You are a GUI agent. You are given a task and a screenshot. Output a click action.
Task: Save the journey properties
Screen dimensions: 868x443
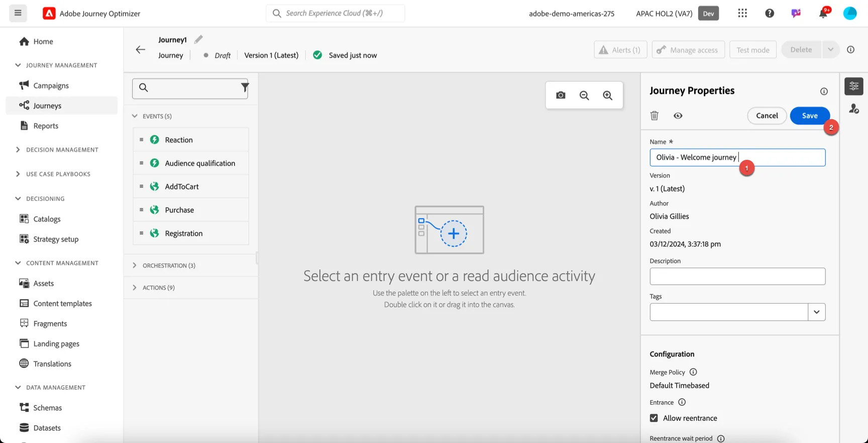click(810, 116)
